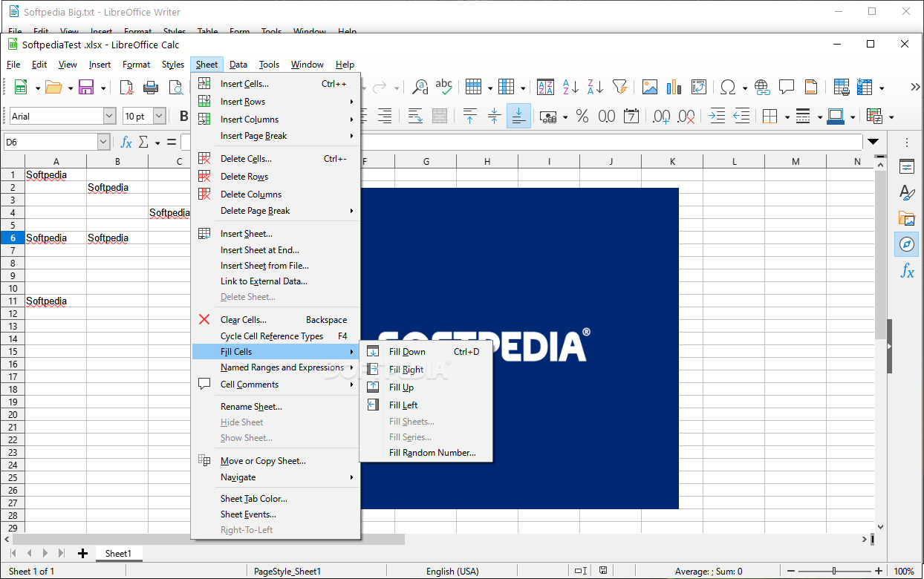Click the formula equals sign icon
924x579 pixels.
[172, 142]
